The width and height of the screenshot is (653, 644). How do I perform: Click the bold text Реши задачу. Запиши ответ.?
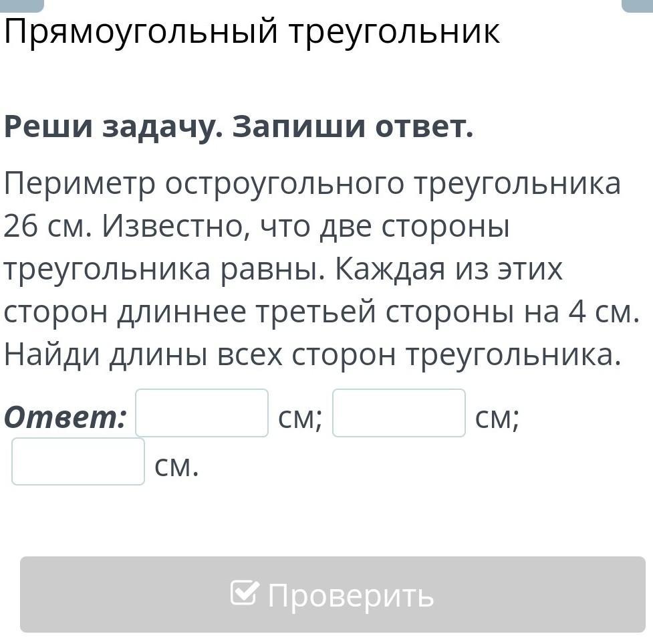click(239, 127)
